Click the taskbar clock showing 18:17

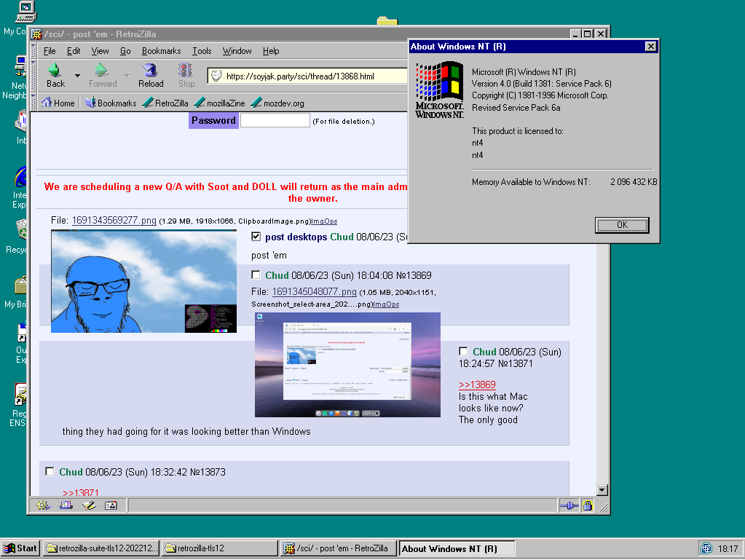tap(728, 548)
